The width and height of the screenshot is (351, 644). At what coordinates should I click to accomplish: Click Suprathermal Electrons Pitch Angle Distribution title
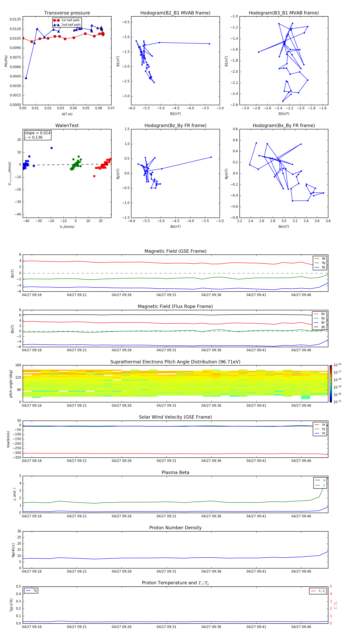pyautogui.click(x=175, y=362)
